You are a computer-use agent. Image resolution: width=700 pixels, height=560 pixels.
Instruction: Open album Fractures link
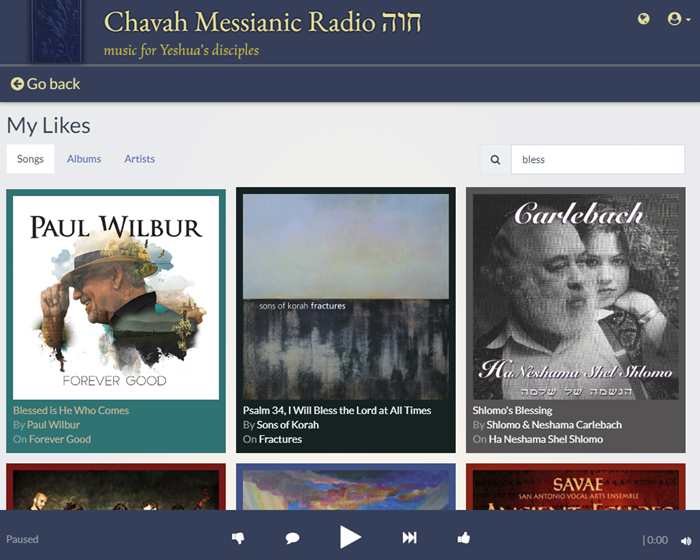[280, 439]
